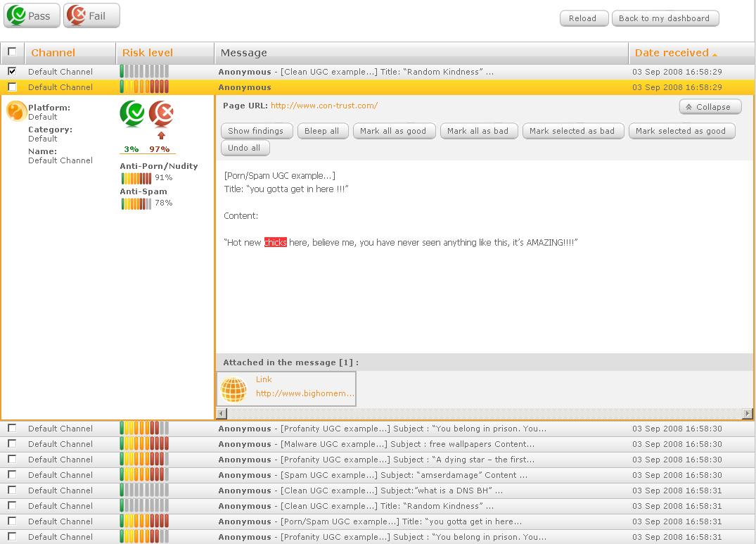Toggle the select-all checkbox in header
756x544 pixels.
click(12, 51)
